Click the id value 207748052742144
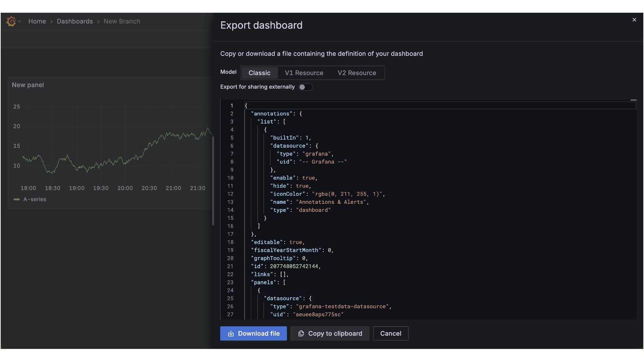 (x=294, y=266)
